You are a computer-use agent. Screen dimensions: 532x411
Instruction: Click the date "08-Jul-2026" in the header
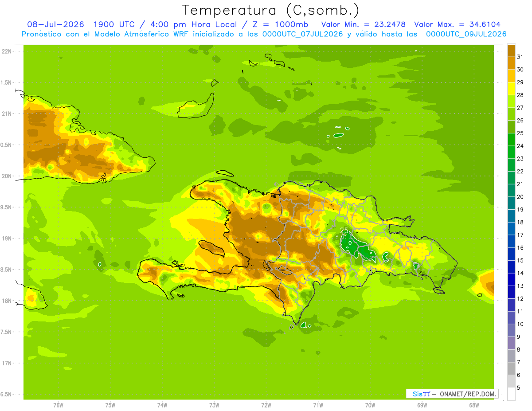tap(55, 24)
